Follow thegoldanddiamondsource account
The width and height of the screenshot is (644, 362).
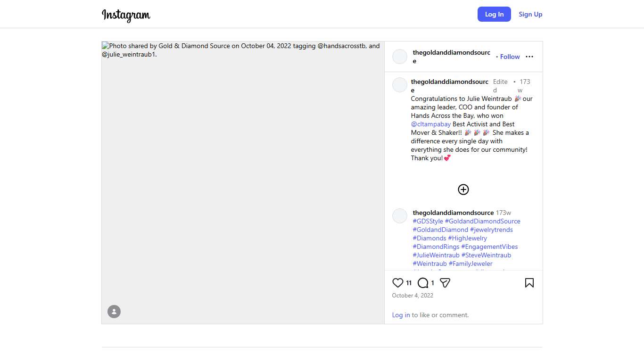(x=510, y=57)
